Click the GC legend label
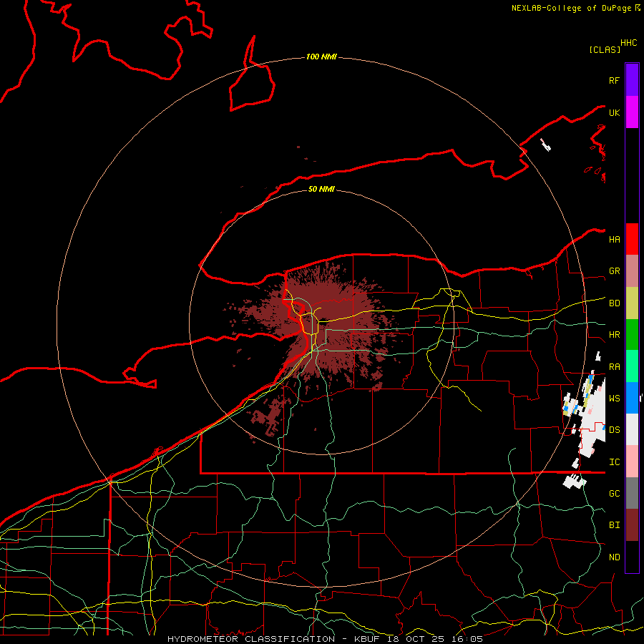The width and height of the screenshot is (644, 644). tap(614, 494)
